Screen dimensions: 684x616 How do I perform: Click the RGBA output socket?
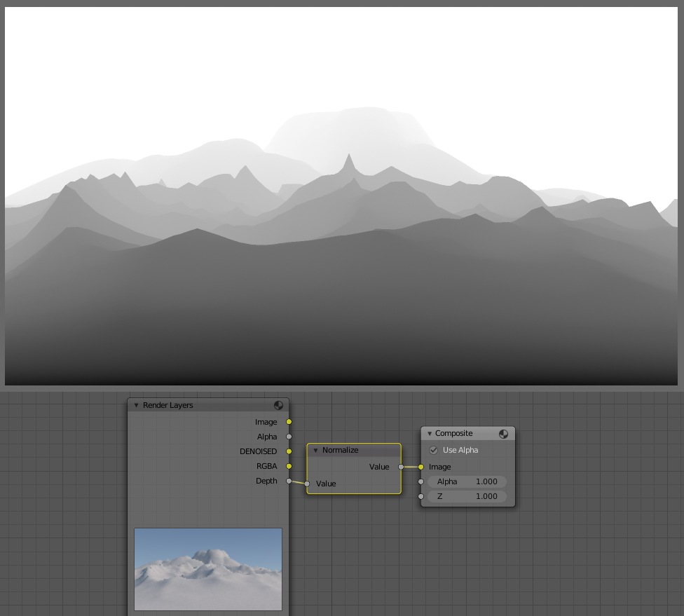[289, 466]
